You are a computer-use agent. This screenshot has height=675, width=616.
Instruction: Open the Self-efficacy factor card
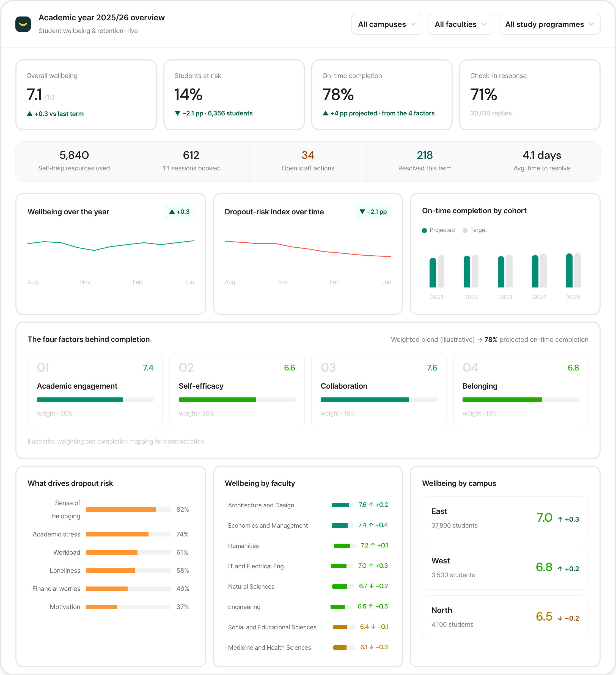[x=237, y=390]
